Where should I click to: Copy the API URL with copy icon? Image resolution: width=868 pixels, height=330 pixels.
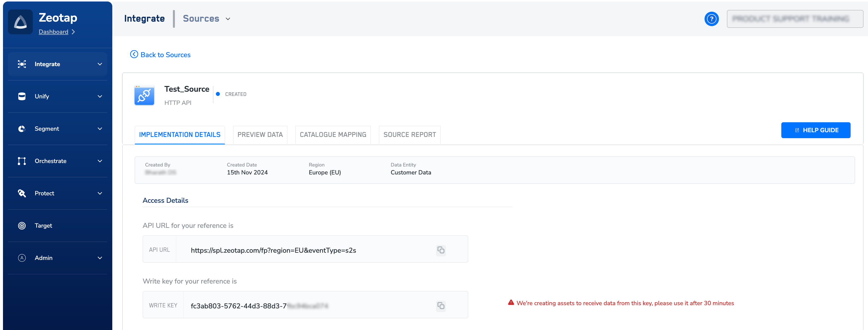tap(441, 250)
